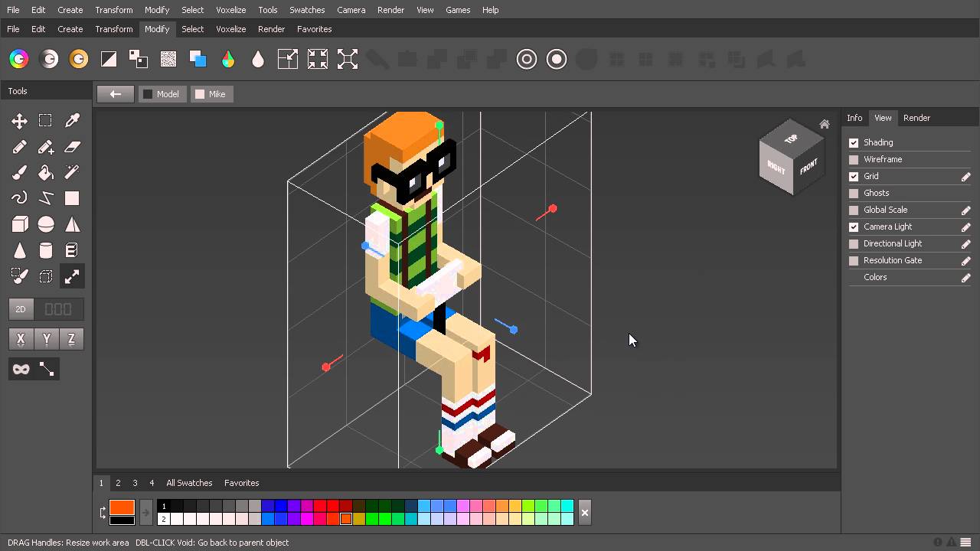The image size is (980, 551).
Task: Select the Move tool in Tools panel
Action: [x=20, y=121]
